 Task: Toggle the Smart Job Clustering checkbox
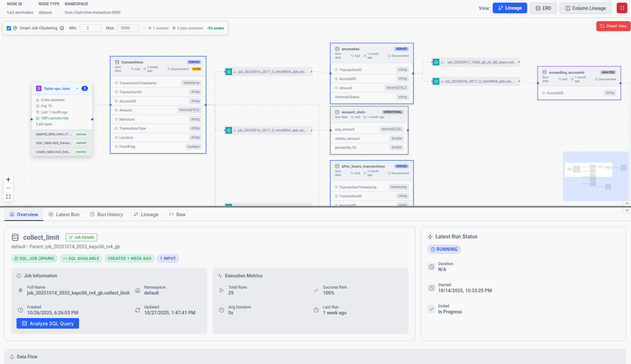click(x=9, y=28)
